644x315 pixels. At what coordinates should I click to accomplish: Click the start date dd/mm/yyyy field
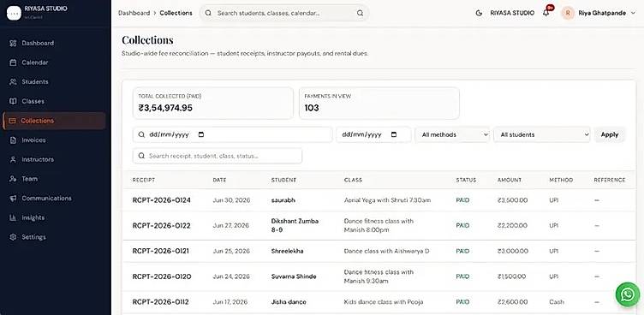[232, 134]
